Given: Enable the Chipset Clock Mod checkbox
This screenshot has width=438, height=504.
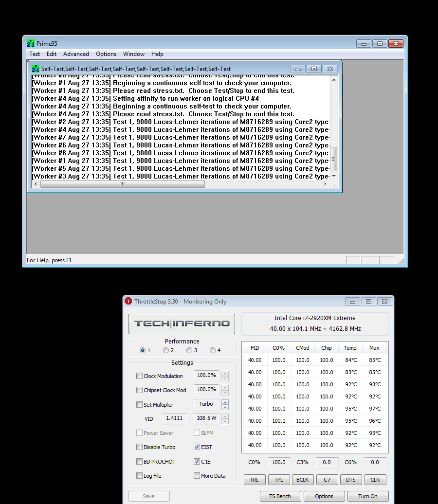Looking at the screenshot, I should coord(139,390).
